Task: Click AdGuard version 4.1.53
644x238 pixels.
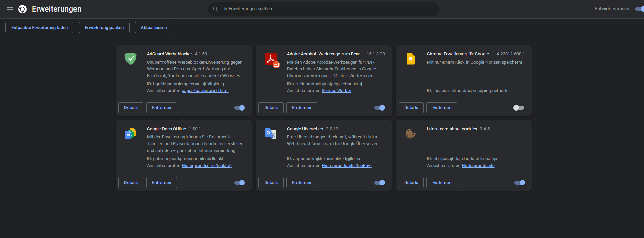Action: tap(201, 54)
